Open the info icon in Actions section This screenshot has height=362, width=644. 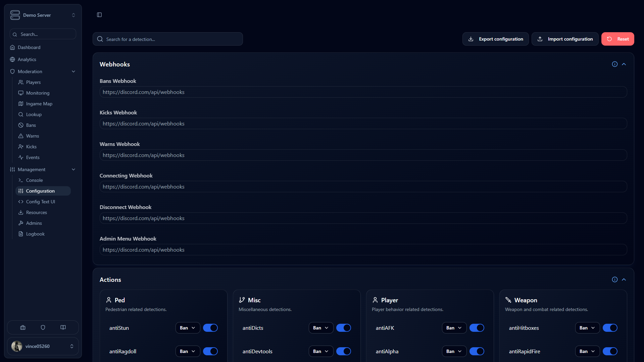tap(614, 279)
